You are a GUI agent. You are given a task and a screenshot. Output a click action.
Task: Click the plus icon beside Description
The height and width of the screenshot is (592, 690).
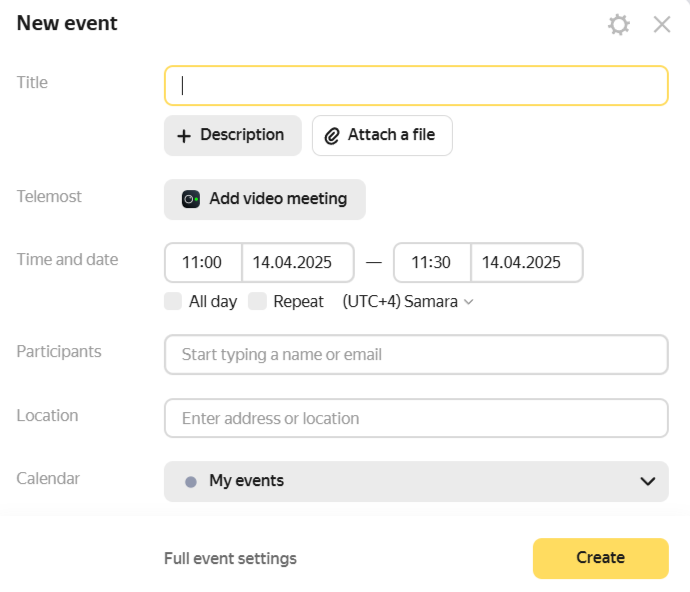tap(184, 136)
